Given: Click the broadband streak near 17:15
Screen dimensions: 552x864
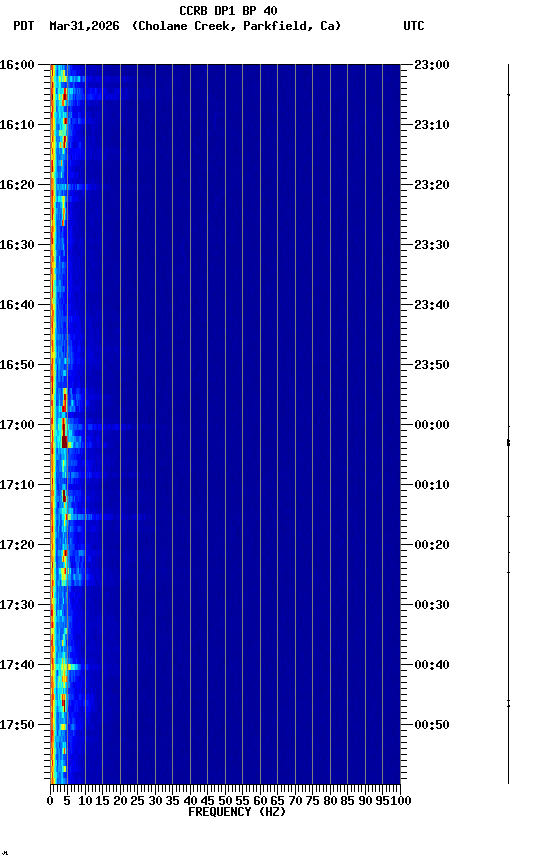Looking at the screenshot, I should pos(107,517).
